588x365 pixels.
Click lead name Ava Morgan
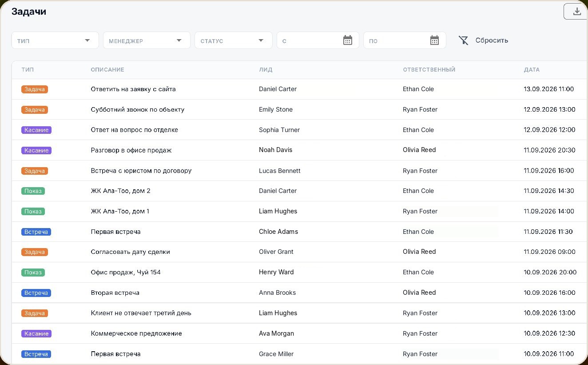point(277,333)
